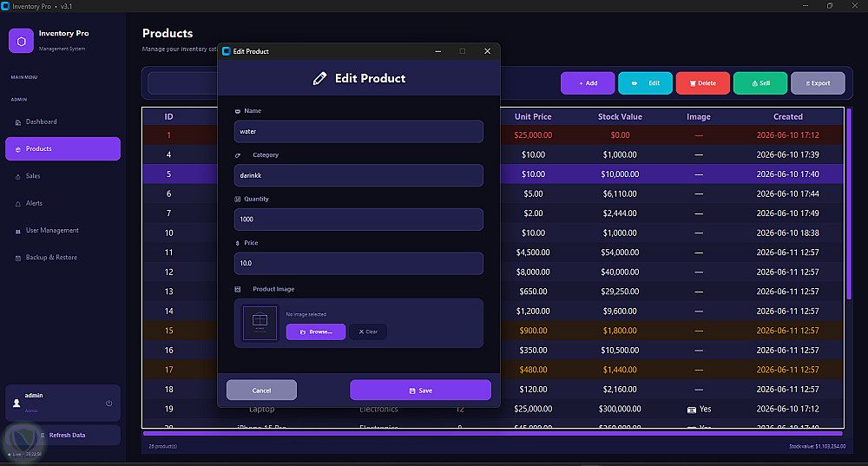Click the Inventory Pro hexagon logo
The height and width of the screenshot is (466, 868).
(x=21, y=41)
